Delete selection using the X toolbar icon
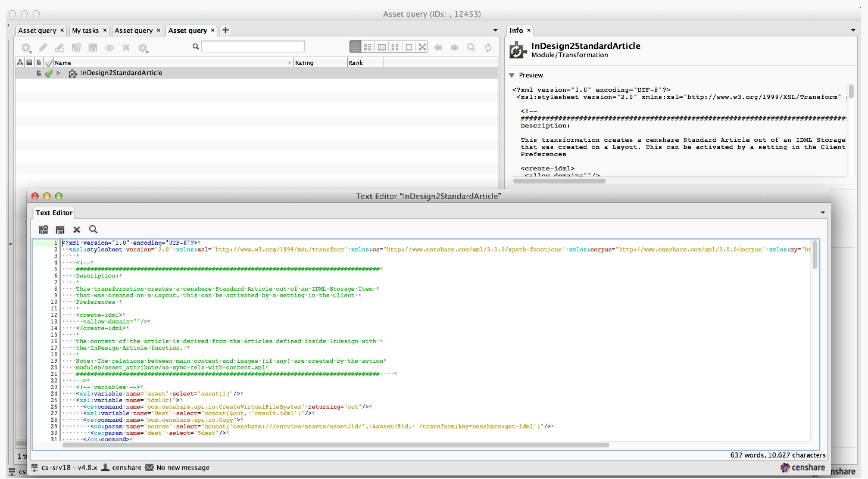The image size is (868, 479). pyautogui.click(x=126, y=46)
